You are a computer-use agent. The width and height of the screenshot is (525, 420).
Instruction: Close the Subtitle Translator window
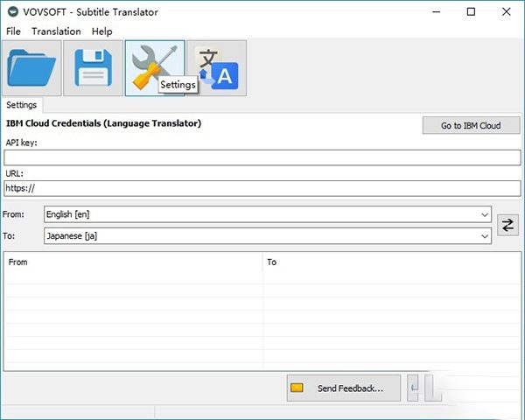click(507, 12)
